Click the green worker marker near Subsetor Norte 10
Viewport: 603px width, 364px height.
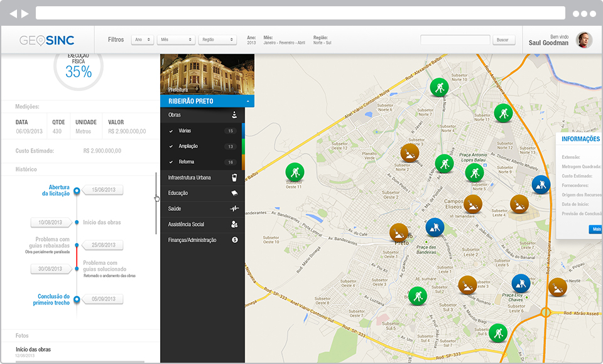tap(439, 87)
